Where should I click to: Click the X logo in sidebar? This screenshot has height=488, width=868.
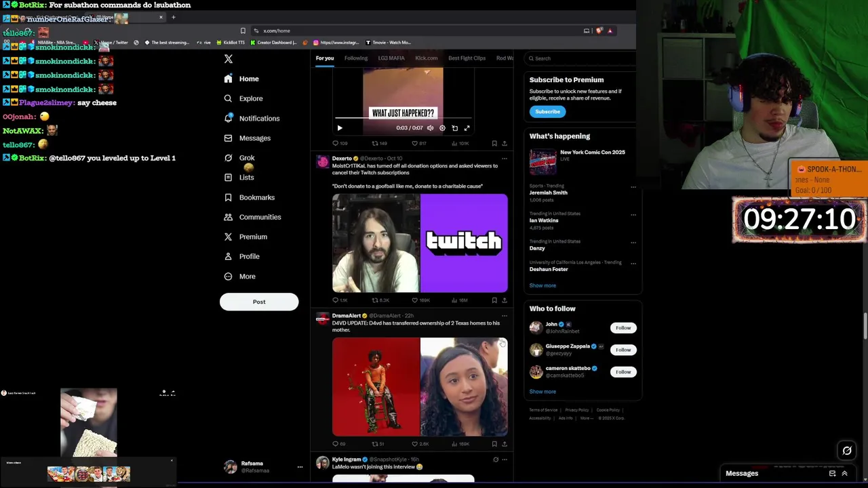click(x=229, y=59)
